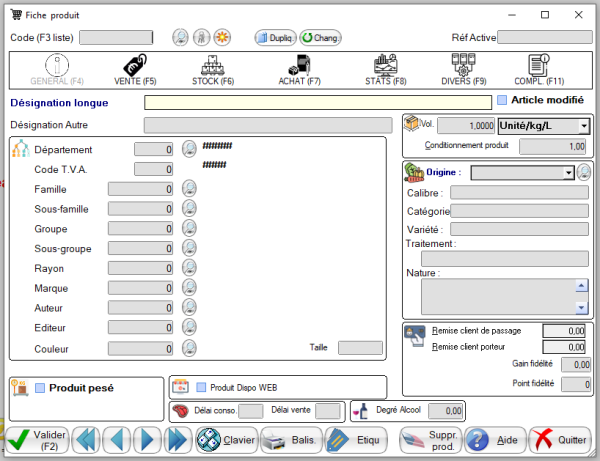This screenshot has width=600, height=461.
Task: Click the lookup icon beside Marque
Action: point(189,288)
